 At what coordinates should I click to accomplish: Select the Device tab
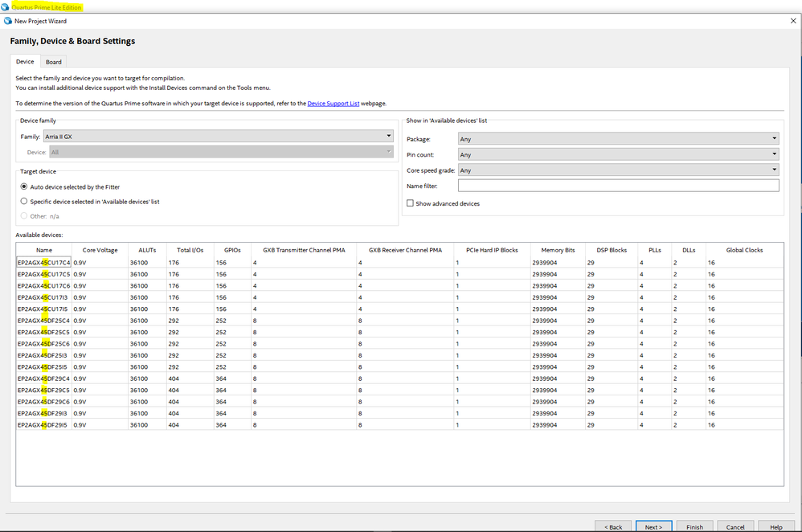coord(25,62)
